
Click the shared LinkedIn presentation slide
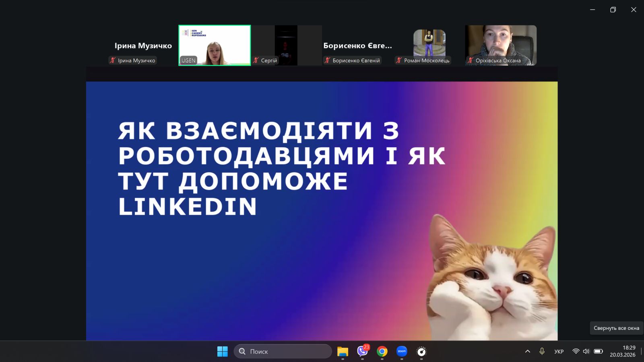[x=322, y=211]
